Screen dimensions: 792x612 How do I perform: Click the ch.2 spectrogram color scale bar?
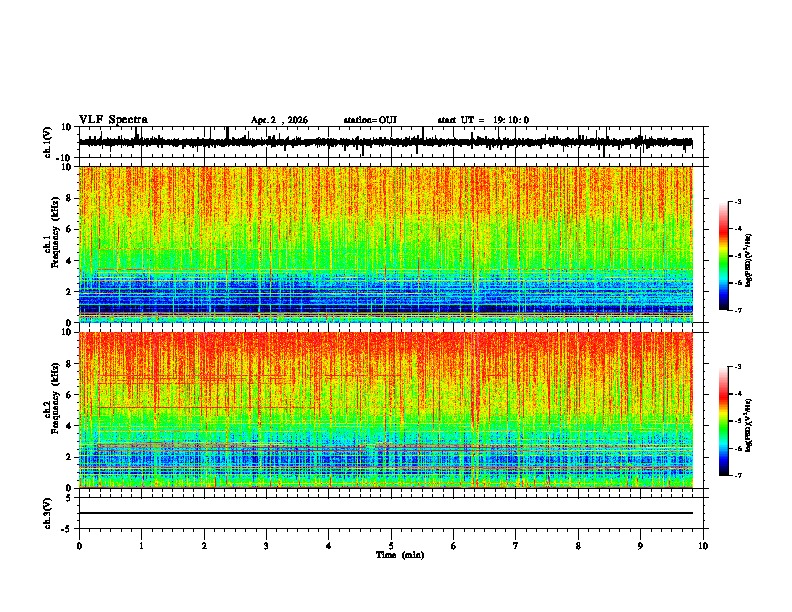click(723, 421)
